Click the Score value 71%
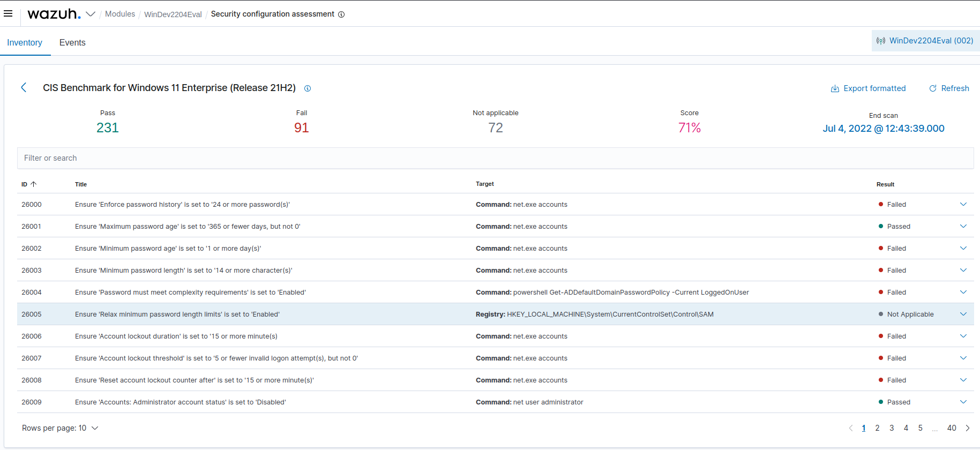 pos(690,127)
